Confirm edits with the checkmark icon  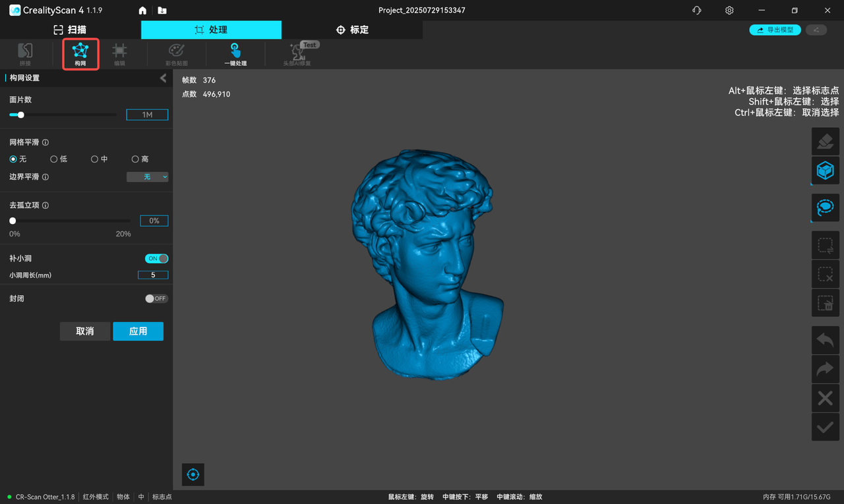coord(825,427)
